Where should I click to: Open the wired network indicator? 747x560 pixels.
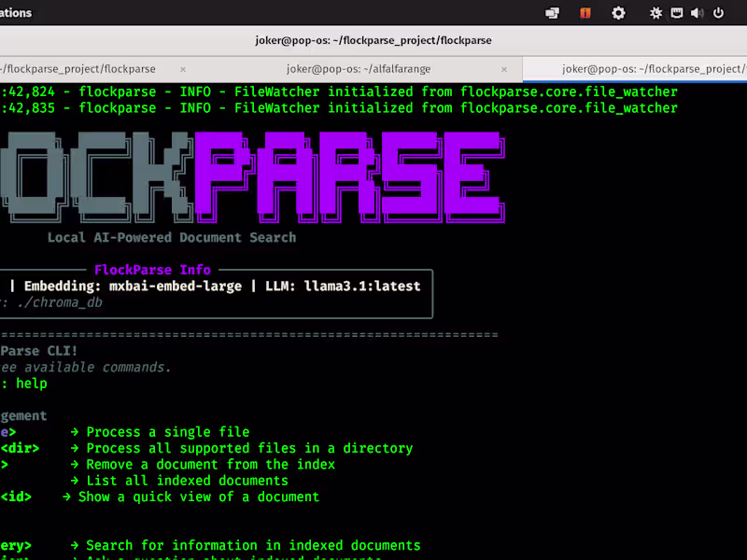click(676, 13)
